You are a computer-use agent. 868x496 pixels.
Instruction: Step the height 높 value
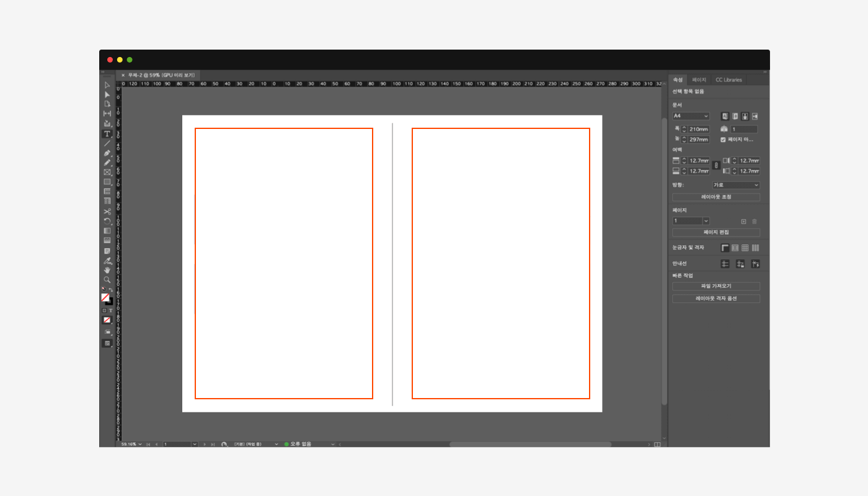click(684, 139)
